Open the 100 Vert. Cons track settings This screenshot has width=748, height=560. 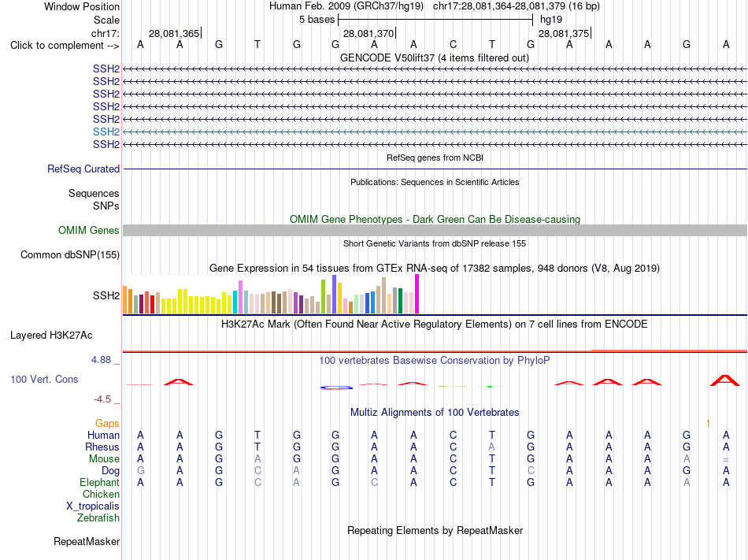point(44,379)
